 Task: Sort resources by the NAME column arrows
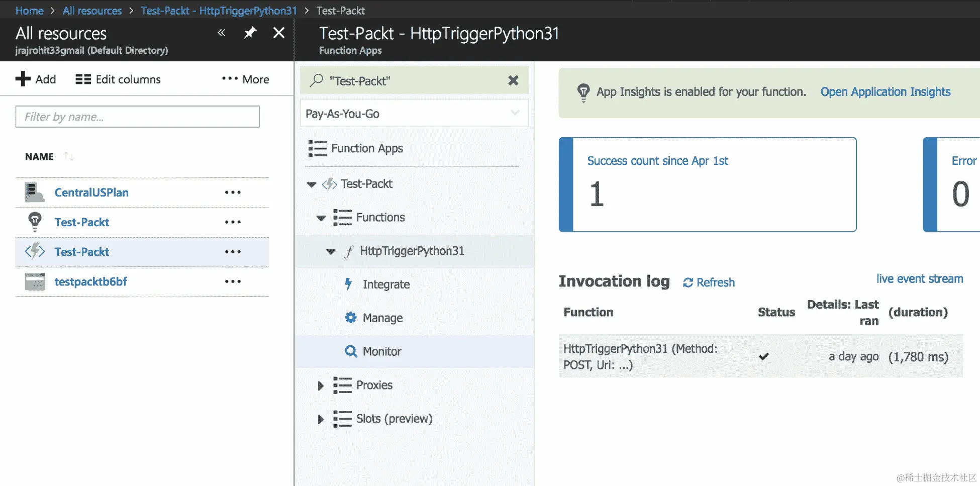pyautogui.click(x=69, y=157)
